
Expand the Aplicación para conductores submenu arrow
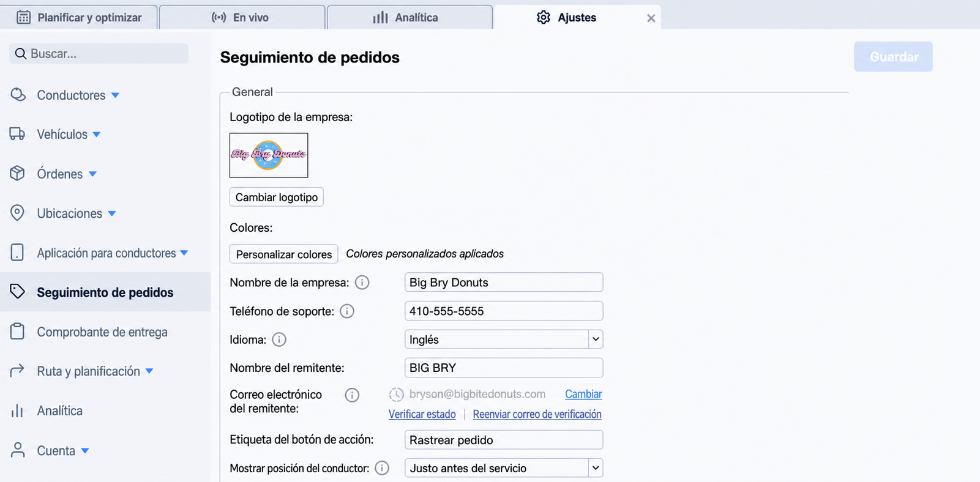click(x=184, y=253)
